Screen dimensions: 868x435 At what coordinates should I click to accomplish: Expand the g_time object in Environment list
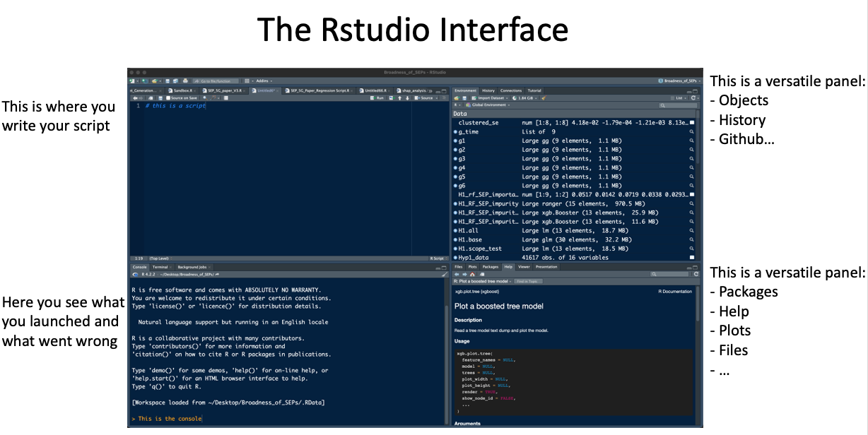coord(456,132)
